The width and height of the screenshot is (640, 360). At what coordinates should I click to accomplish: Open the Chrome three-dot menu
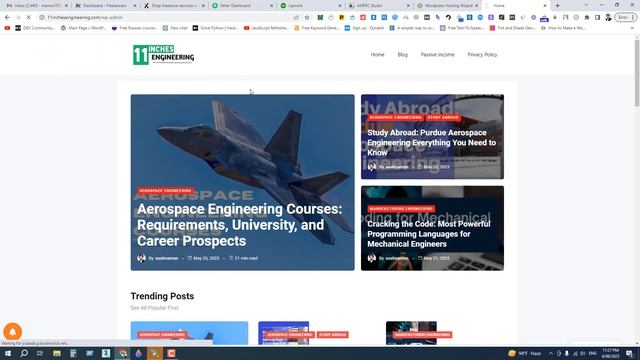(633, 18)
